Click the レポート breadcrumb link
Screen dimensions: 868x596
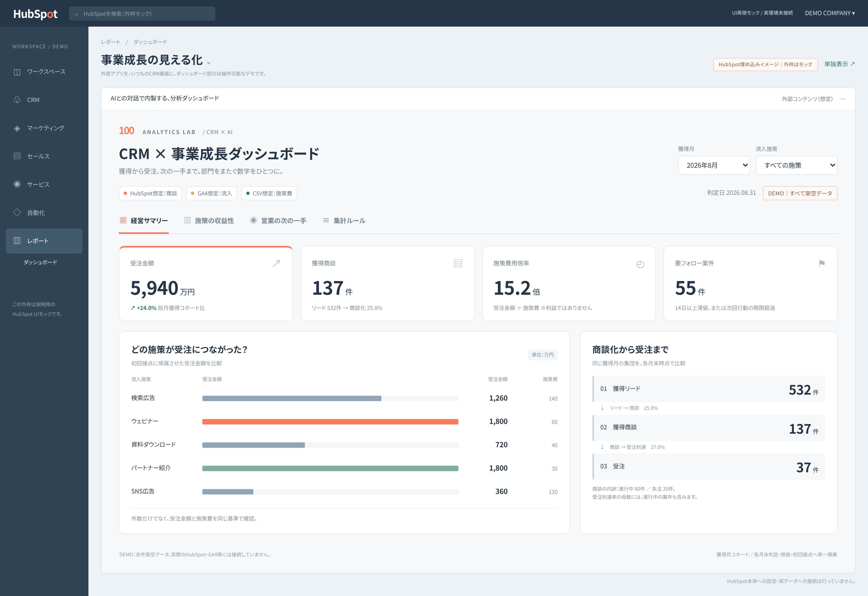(x=111, y=42)
